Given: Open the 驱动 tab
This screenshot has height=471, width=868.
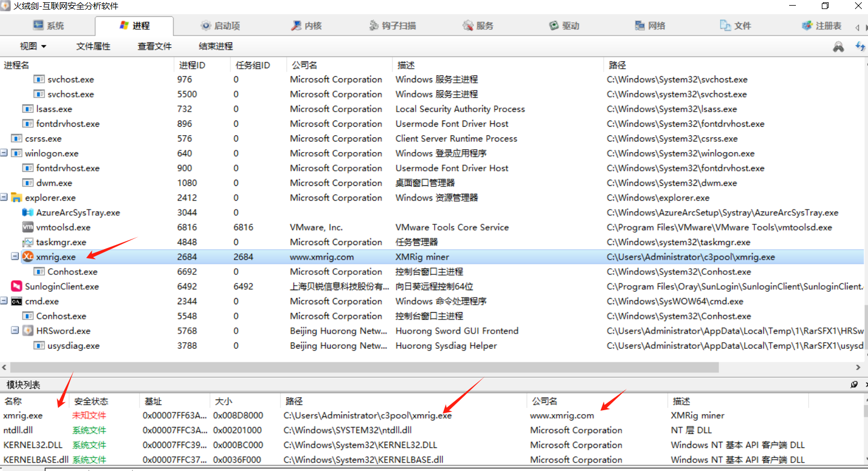Looking at the screenshot, I should click(x=564, y=25).
